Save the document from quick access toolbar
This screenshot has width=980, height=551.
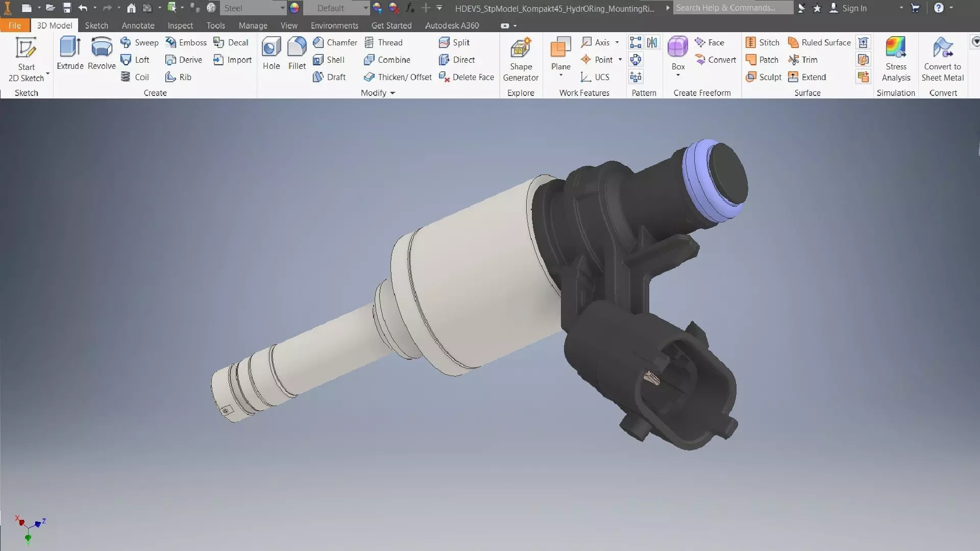coord(67,8)
